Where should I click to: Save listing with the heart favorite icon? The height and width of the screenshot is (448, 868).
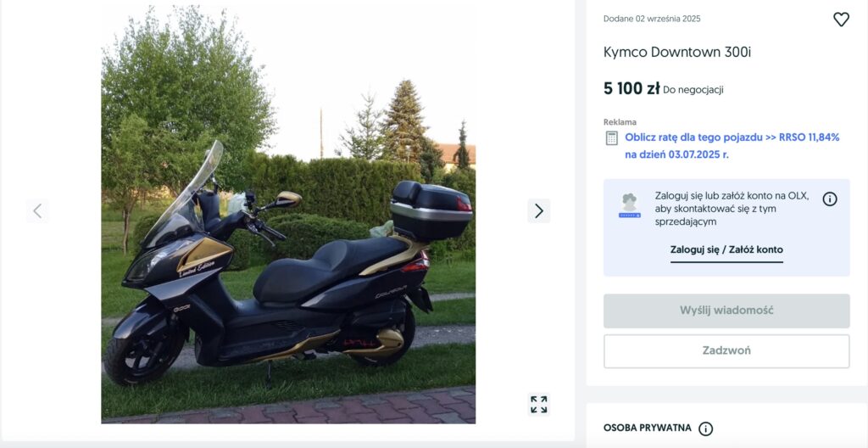pyautogui.click(x=841, y=20)
